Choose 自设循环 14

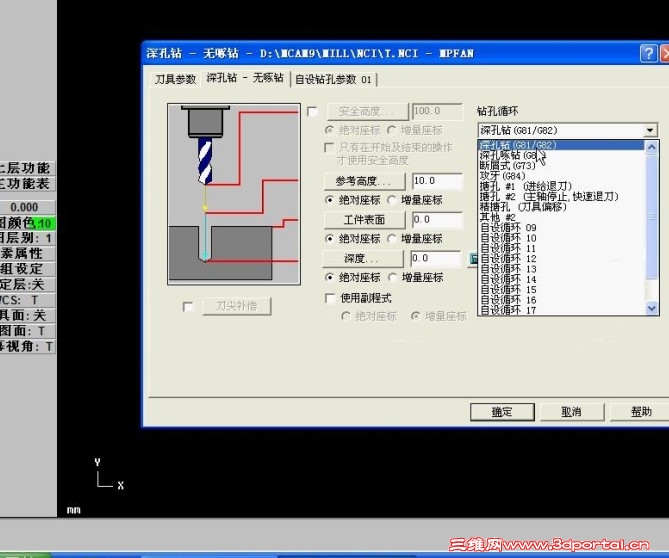point(561,279)
